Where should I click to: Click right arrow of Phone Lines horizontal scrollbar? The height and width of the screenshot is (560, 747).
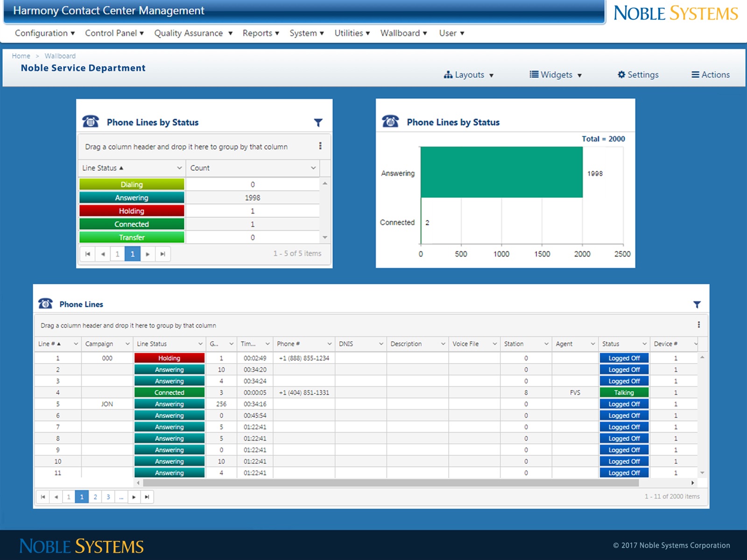692,483
